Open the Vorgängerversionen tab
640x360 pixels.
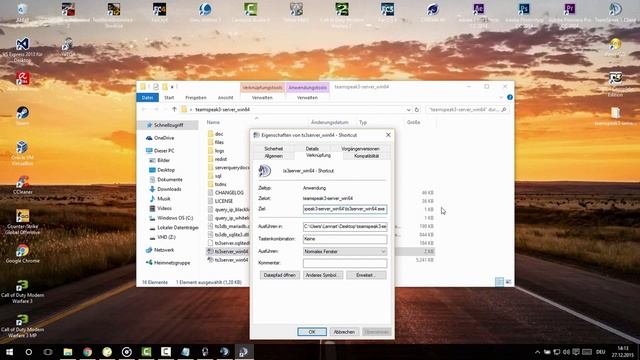[360, 149]
